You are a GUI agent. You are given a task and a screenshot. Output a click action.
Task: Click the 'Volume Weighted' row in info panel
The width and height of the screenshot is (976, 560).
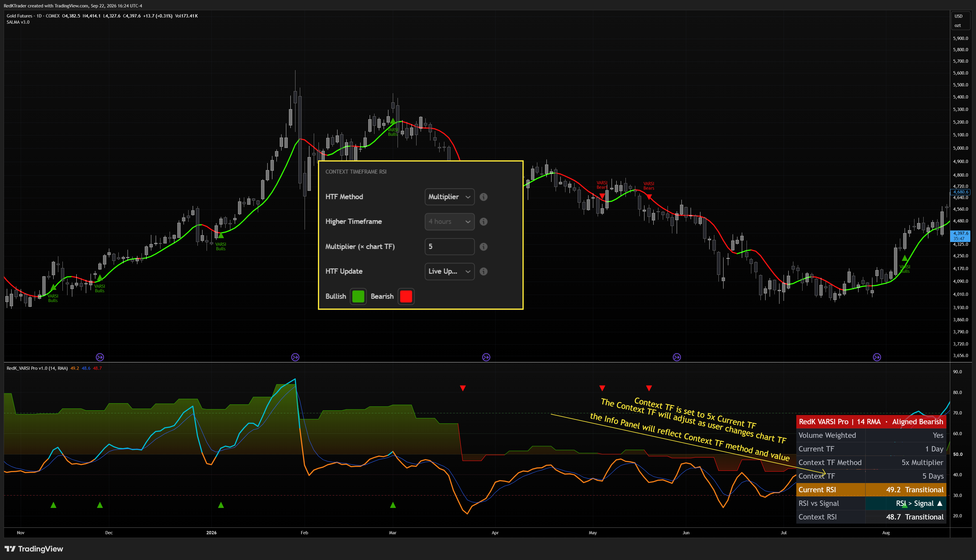[871, 435]
